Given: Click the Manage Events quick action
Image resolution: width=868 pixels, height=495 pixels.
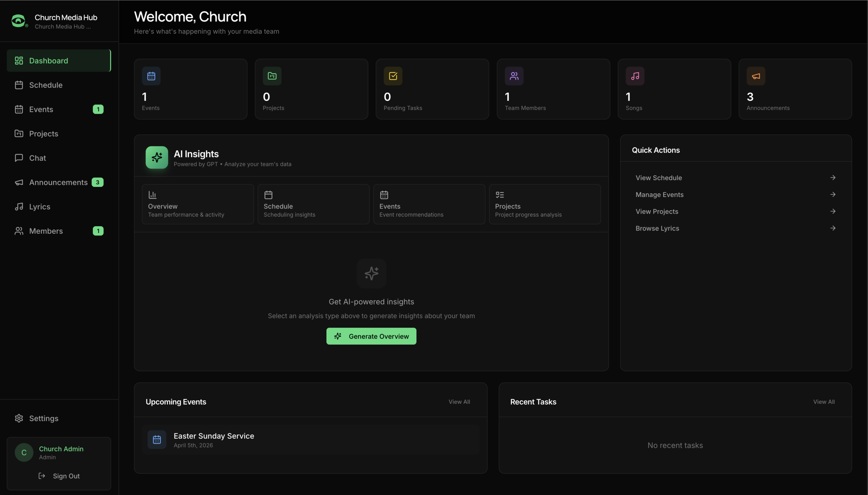Looking at the screenshot, I should (x=736, y=194).
